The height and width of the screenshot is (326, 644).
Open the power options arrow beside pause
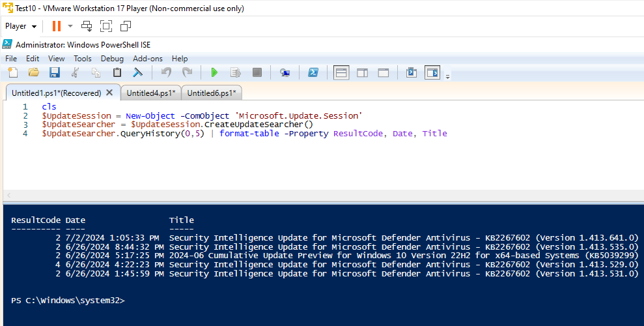pyautogui.click(x=70, y=26)
